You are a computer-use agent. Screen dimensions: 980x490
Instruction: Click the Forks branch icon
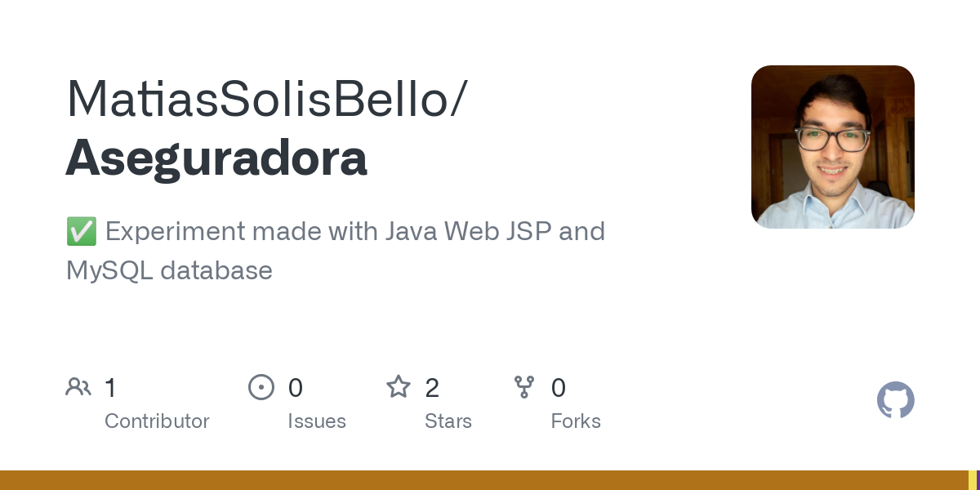pos(524,387)
